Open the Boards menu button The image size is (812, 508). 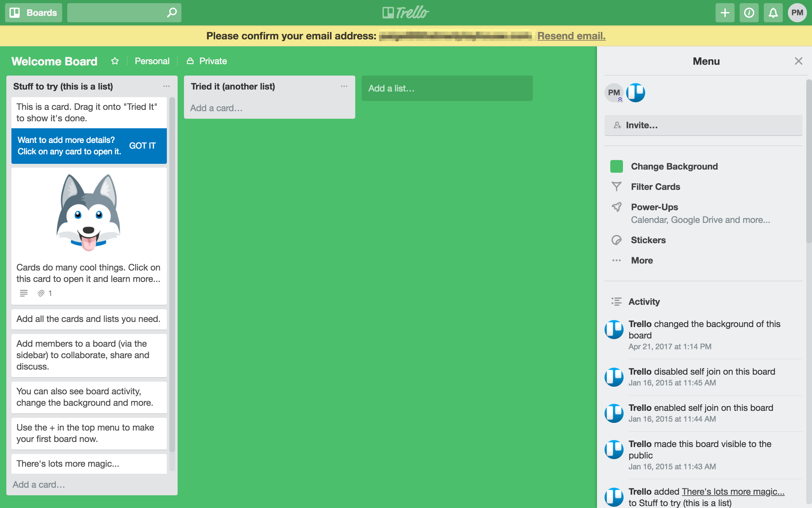[x=34, y=13]
